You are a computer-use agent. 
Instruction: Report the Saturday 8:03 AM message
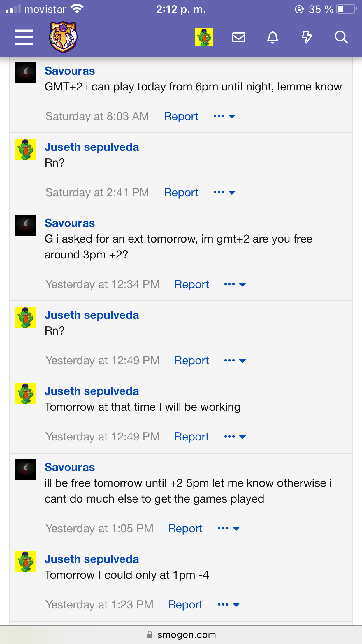coord(181,116)
